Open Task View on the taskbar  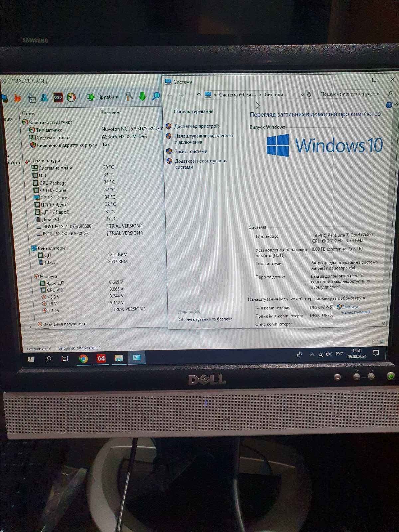[65, 359]
